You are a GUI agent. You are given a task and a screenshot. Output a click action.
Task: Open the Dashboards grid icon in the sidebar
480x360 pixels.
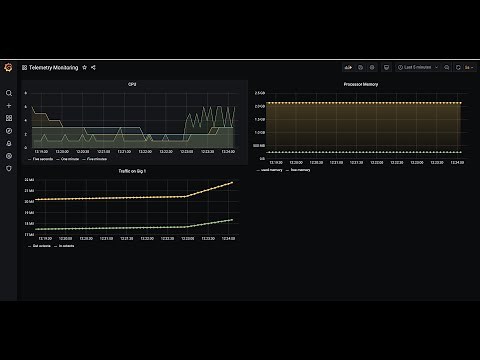click(9, 118)
